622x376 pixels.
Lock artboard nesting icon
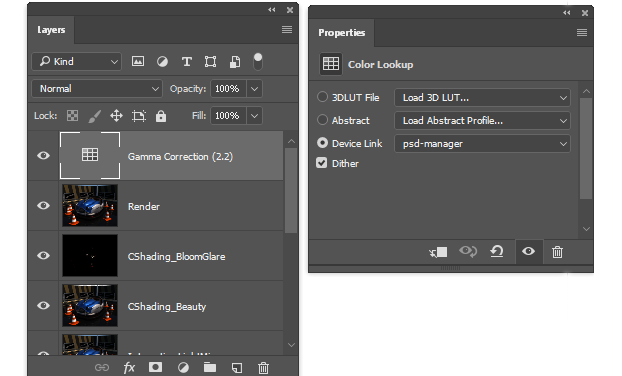point(138,116)
